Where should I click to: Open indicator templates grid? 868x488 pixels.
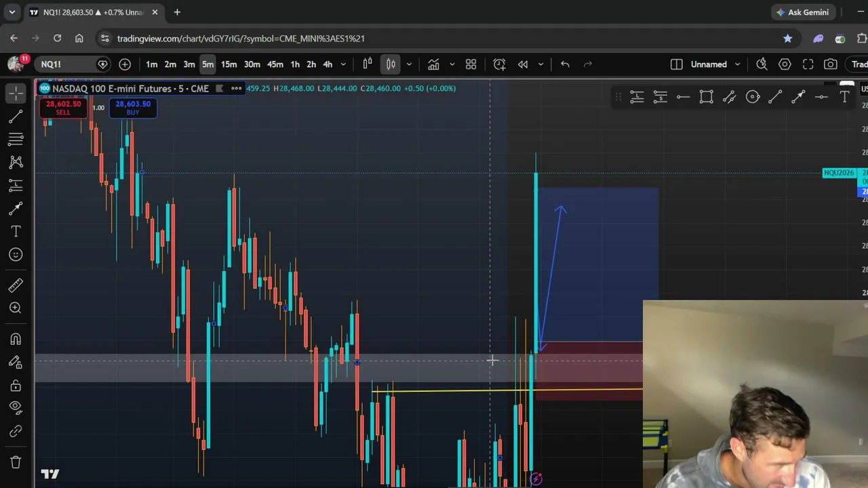coord(471,64)
